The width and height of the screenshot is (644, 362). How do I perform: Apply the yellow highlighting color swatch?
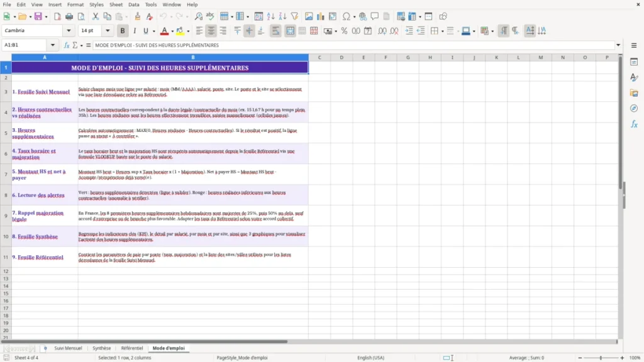[180, 31]
